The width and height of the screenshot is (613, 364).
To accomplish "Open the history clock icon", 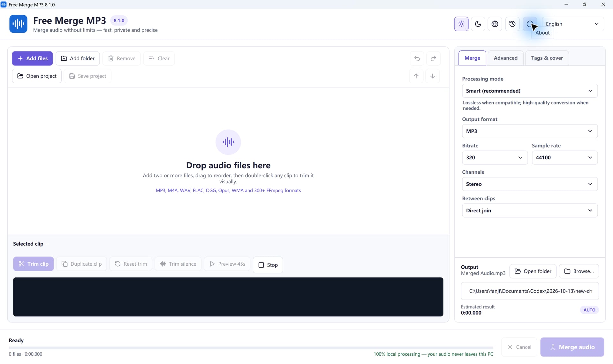I will pos(512,24).
